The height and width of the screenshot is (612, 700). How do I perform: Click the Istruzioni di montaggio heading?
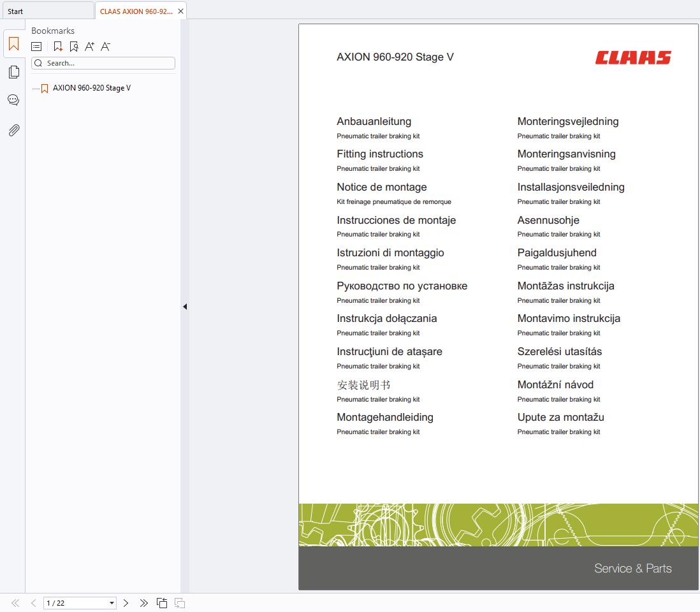pos(390,252)
